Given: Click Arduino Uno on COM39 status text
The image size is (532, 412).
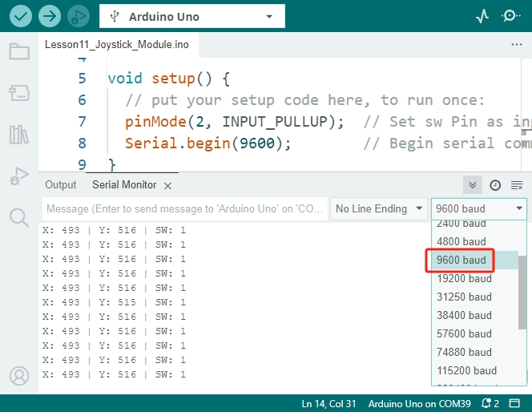Looking at the screenshot, I should 419,403.
